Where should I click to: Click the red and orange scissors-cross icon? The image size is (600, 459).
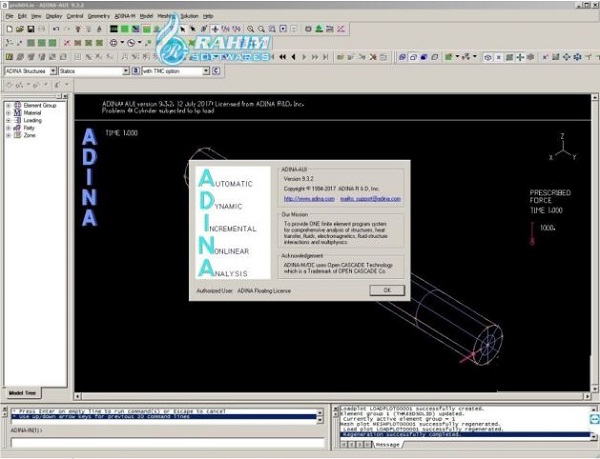(373, 57)
